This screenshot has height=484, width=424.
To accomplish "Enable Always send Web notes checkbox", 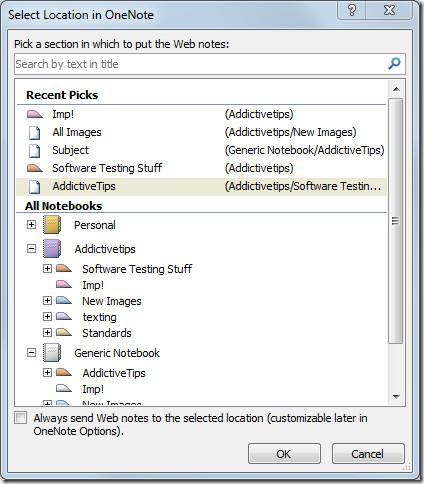I will pos(21,418).
